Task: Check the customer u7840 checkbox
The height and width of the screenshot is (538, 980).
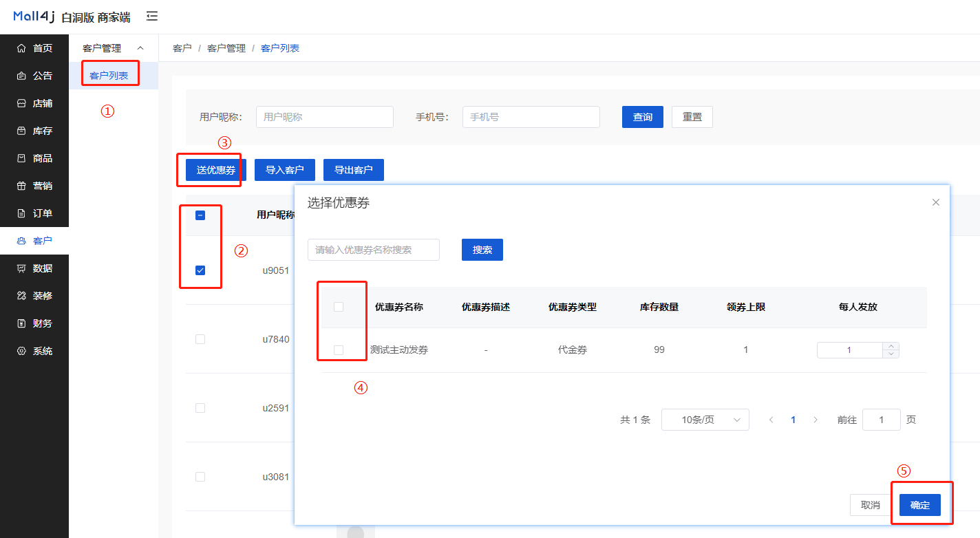Action: 200,339
